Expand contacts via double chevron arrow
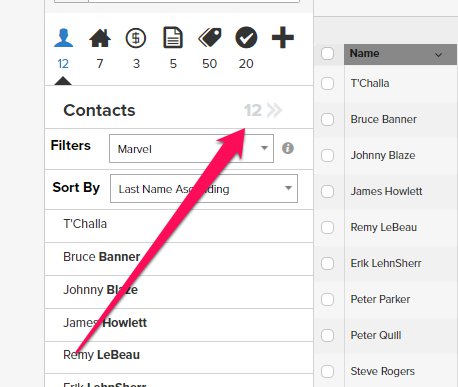458x387 pixels. (x=274, y=110)
